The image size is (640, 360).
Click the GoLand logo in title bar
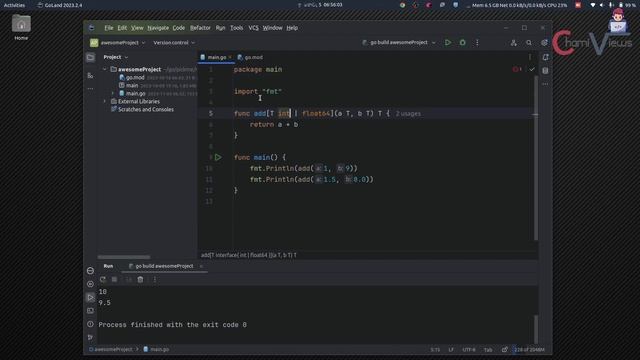[91, 28]
